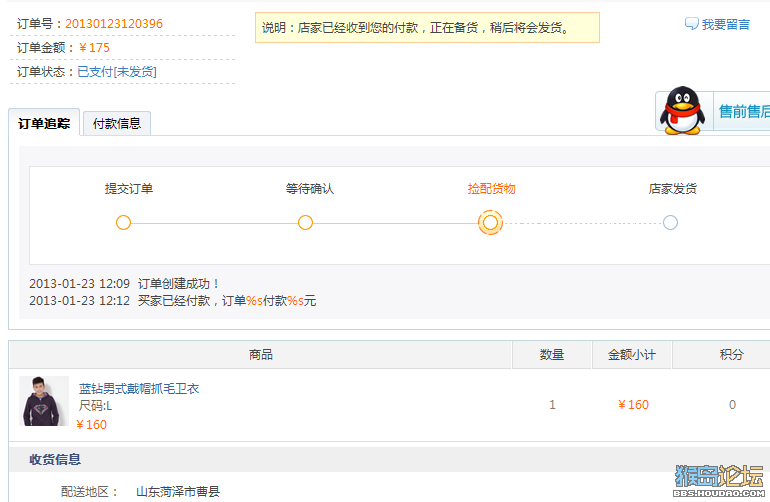Click the log entry 买家已经付款

174,301
